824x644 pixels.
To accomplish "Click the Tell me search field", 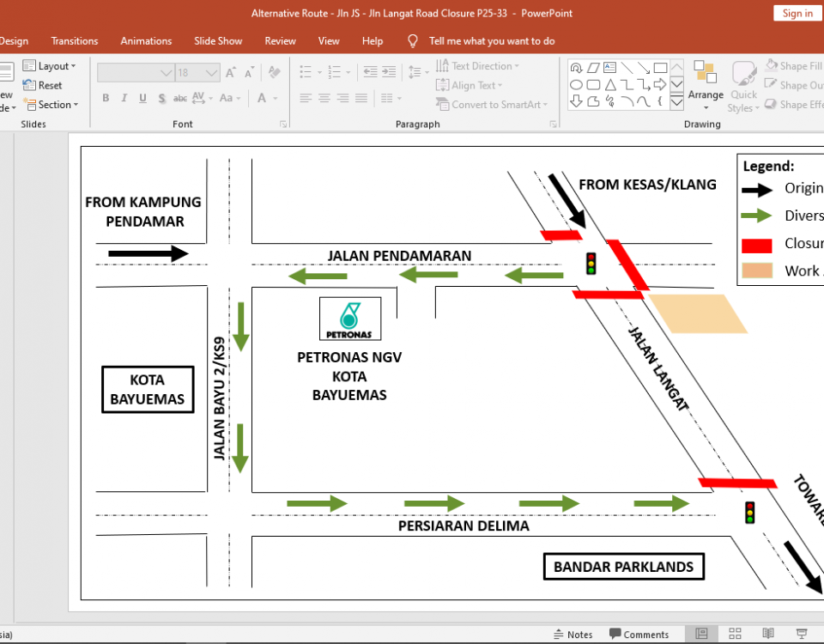I will (x=492, y=40).
